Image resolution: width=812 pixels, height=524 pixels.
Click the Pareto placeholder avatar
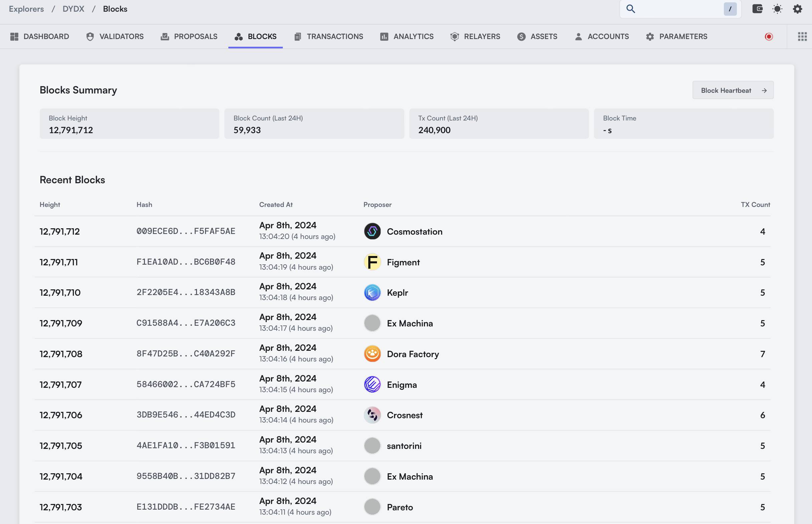tap(372, 507)
